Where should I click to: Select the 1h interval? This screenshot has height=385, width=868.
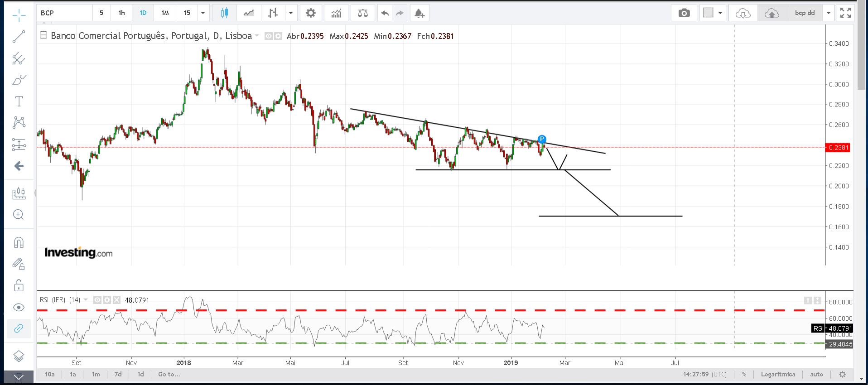(x=121, y=13)
